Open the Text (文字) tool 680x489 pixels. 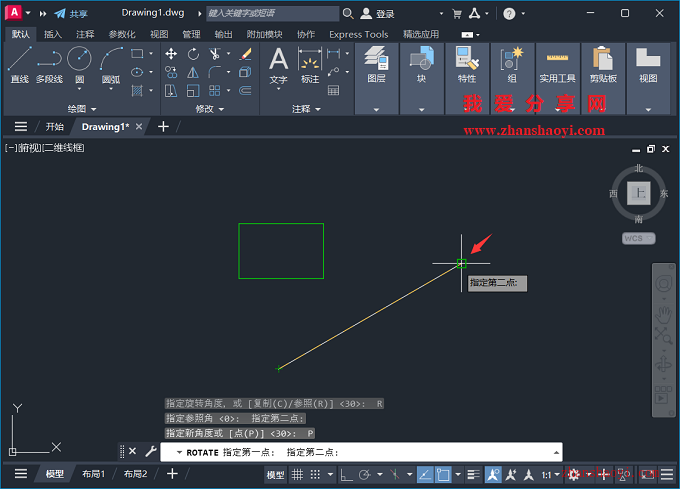coord(278,65)
